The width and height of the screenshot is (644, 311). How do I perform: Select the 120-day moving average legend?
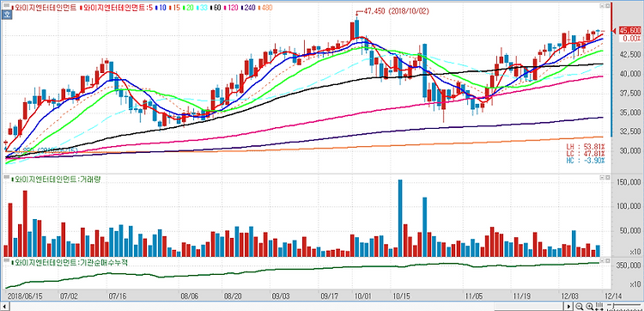click(232, 8)
